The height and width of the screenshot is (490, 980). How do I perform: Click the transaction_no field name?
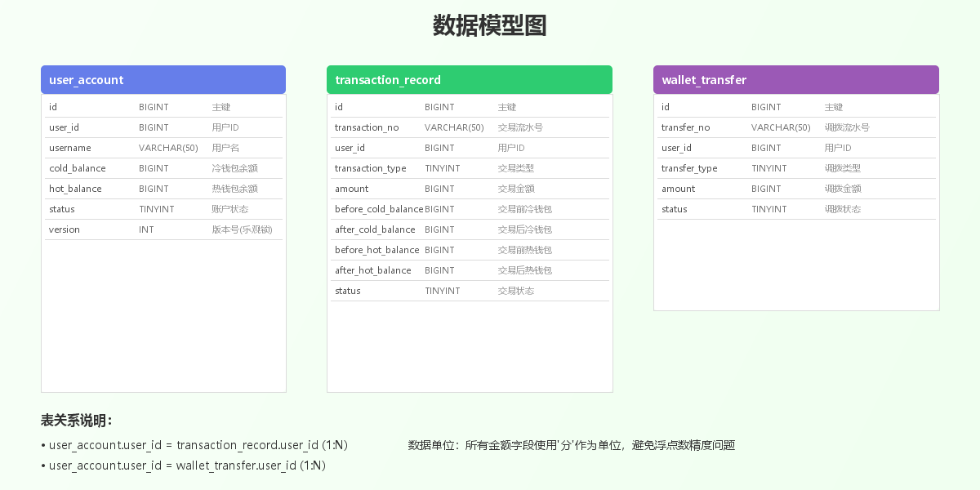pyautogui.click(x=367, y=127)
